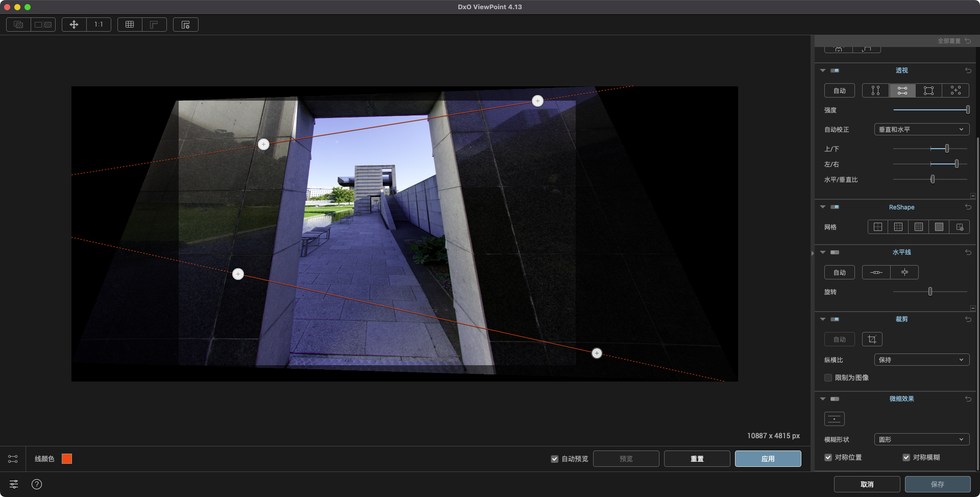Open the 纵横比 dropdown showing 保持
This screenshot has height=497, width=980.
click(x=921, y=360)
